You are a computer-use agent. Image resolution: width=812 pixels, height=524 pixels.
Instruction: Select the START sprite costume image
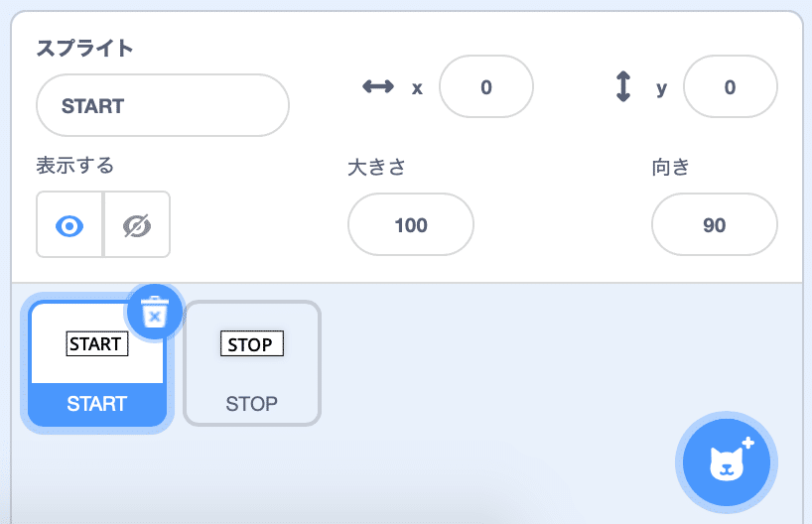coord(97,343)
